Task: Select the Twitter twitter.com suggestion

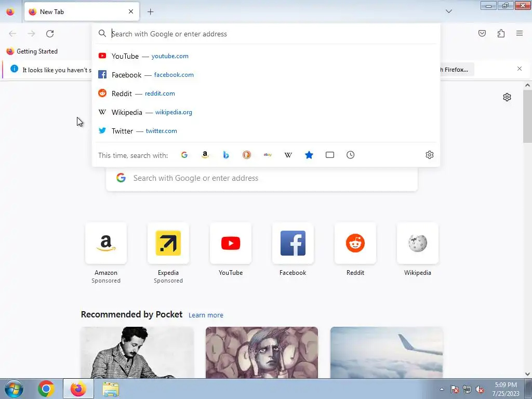Action: (266, 130)
